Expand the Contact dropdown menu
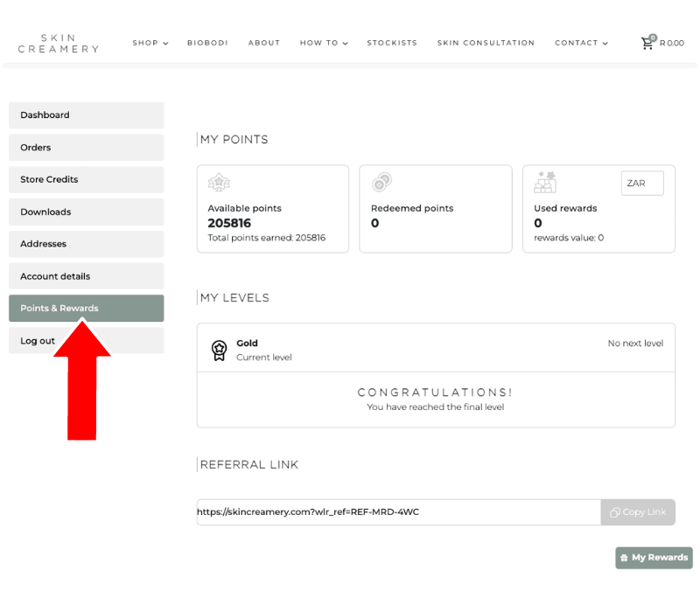The height and width of the screenshot is (612, 700). [x=581, y=43]
